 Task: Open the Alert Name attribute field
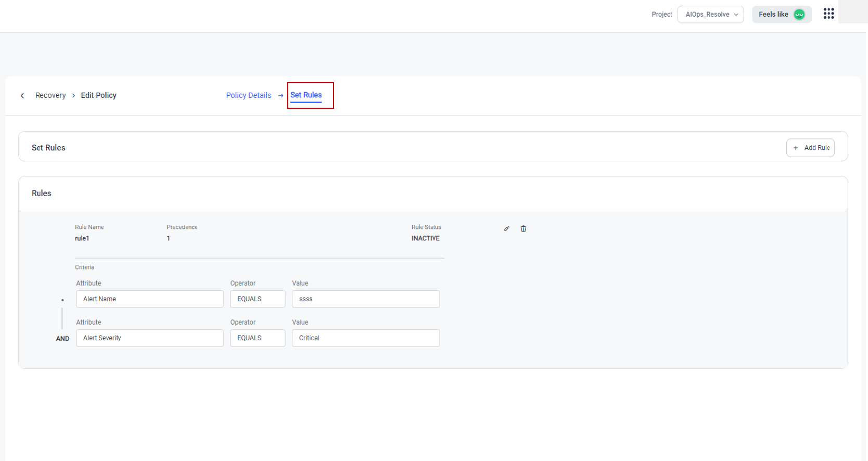(149, 299)
